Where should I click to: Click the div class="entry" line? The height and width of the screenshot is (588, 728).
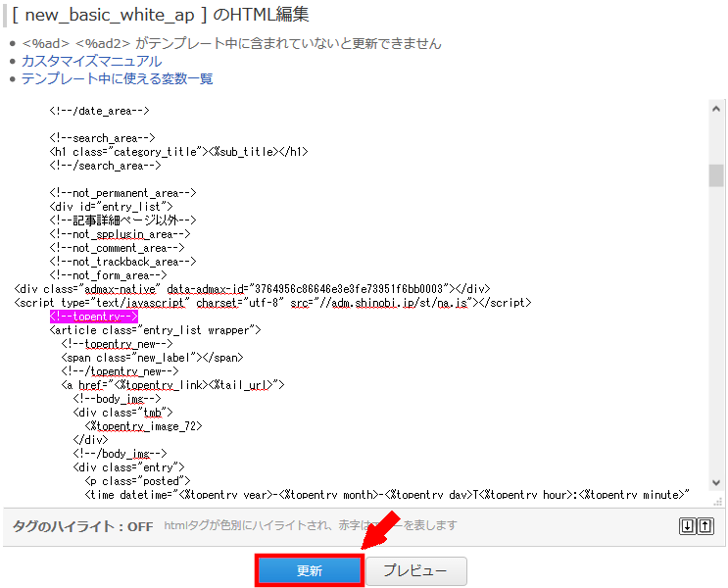tap(128, 467)
